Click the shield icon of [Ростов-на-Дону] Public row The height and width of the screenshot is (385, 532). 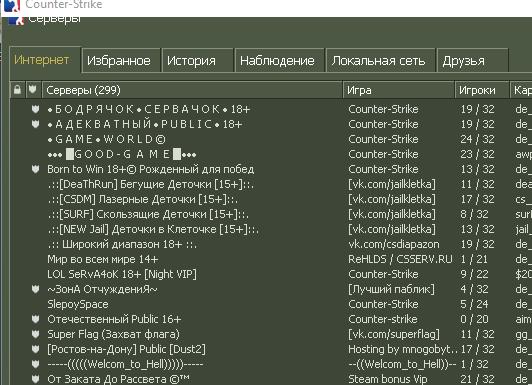[35, 349]
